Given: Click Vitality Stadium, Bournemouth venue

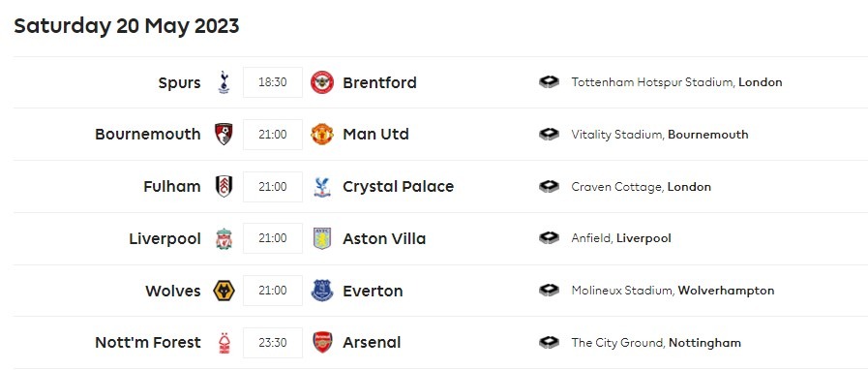Looking at the screenshot, I should 660,135.
